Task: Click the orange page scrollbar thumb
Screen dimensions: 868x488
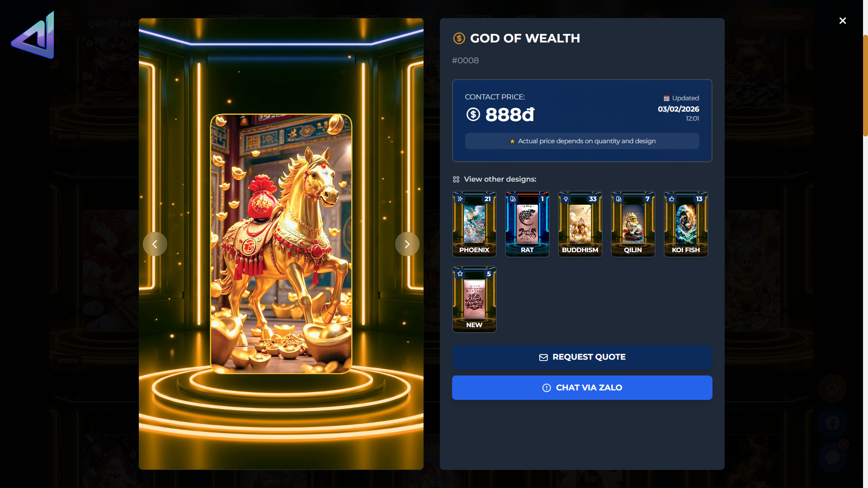Action: point(865,86)
